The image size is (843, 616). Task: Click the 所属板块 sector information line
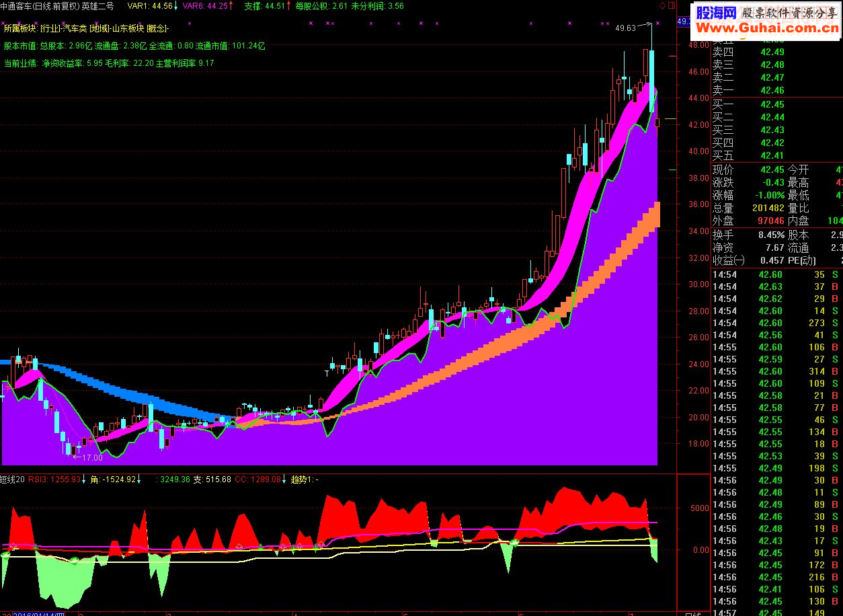pos(86,29)
